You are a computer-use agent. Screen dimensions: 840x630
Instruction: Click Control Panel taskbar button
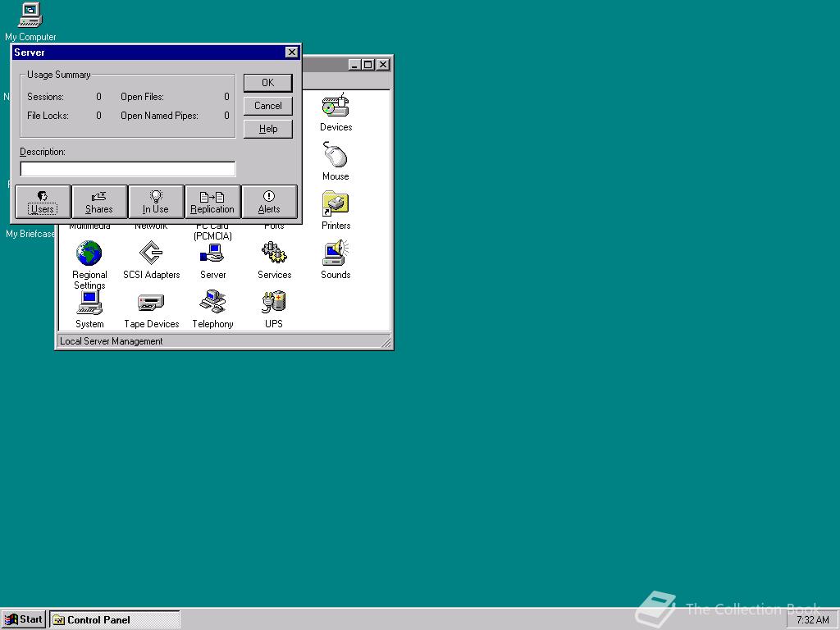coord(114,619)
